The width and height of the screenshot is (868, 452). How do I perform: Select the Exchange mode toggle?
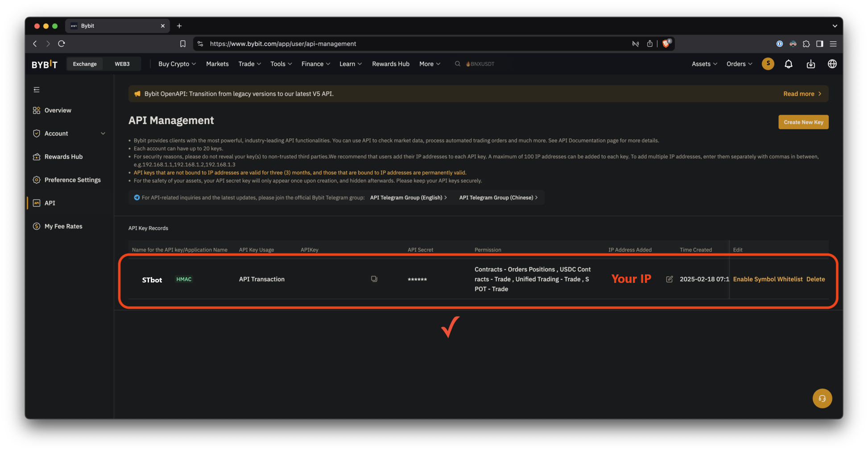(85, 64)
